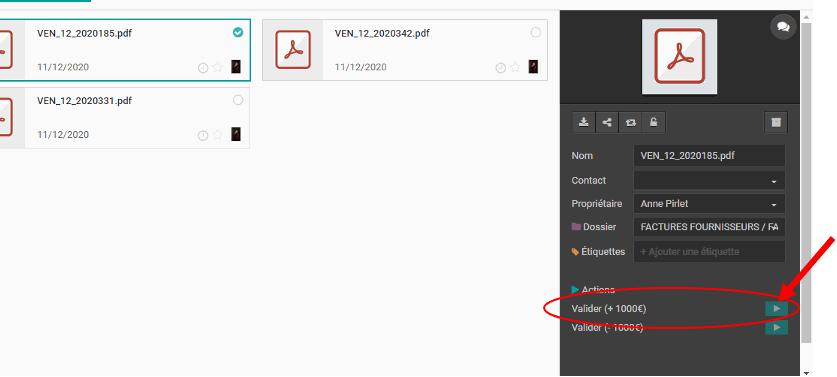Click the archive icon in the details panel
This screenshot has width=837, height=377.
tap(776, 122)
